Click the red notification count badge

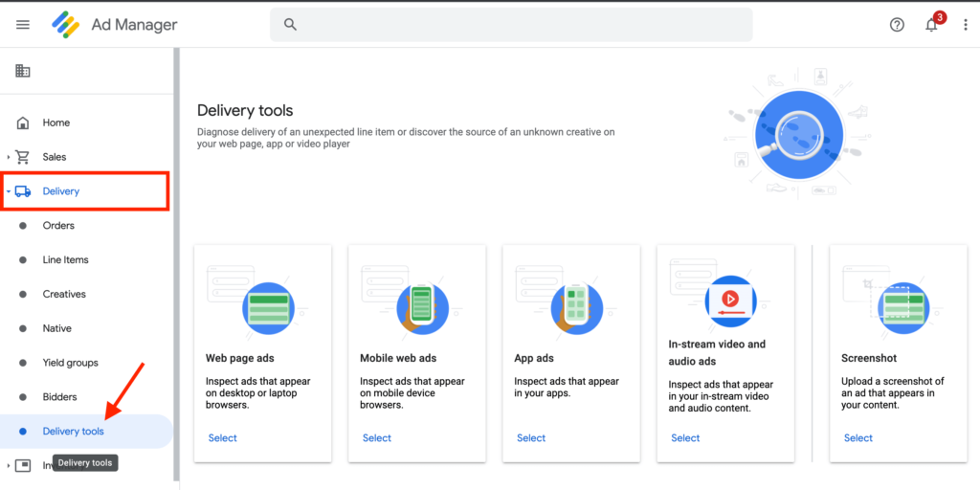(x=940, y=17)
